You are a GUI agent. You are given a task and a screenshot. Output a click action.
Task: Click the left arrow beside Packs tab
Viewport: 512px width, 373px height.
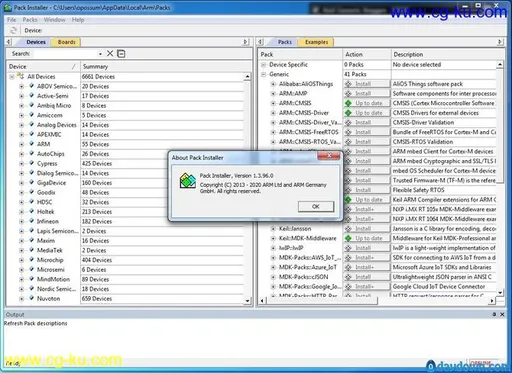pyautogui.click(x=261, y=42)
